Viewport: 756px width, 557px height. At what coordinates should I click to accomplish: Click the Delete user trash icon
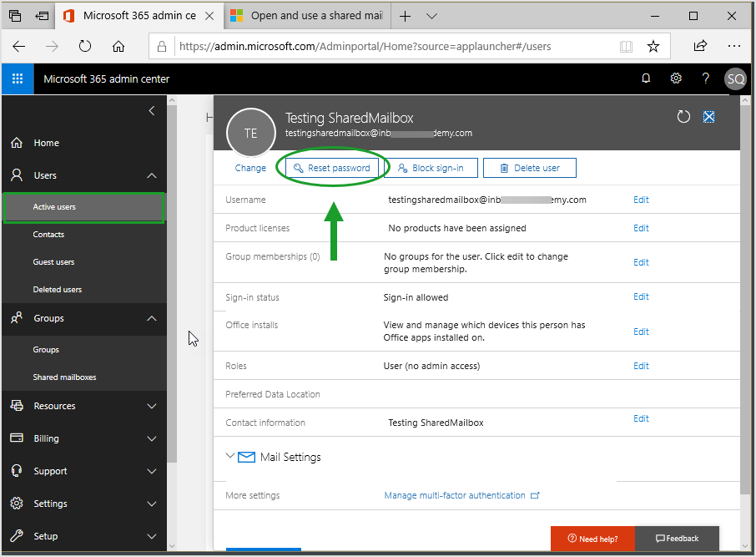[x=529, y=167]
